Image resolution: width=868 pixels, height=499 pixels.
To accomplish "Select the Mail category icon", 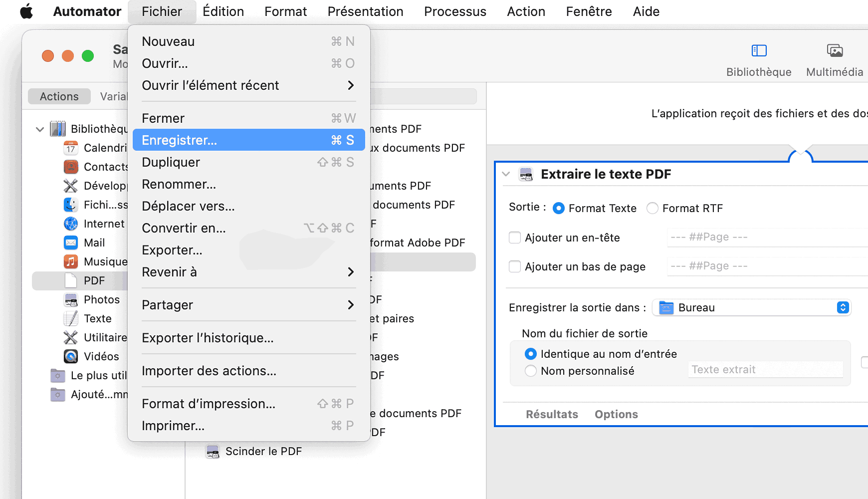I will (x=71, y=243).
